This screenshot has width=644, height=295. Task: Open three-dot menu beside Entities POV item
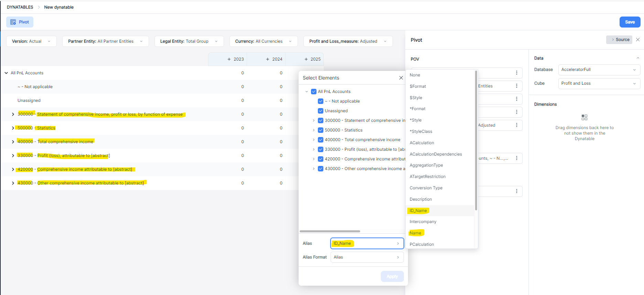coord(516,86)
